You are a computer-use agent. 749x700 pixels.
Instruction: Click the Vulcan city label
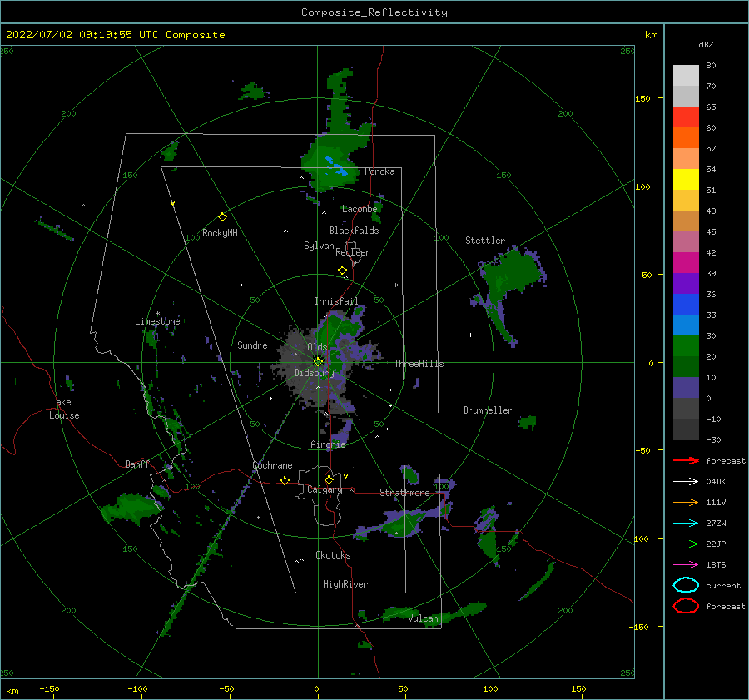click(424, 618)
